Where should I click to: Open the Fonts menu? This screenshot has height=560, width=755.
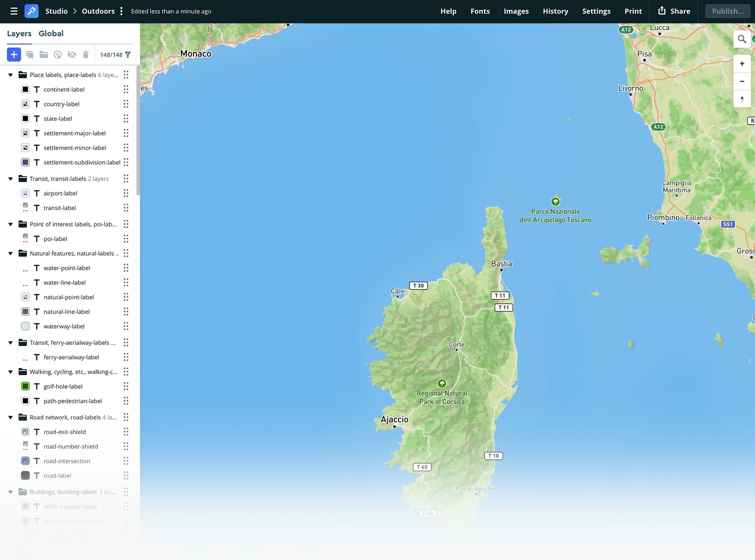(480, 11)
